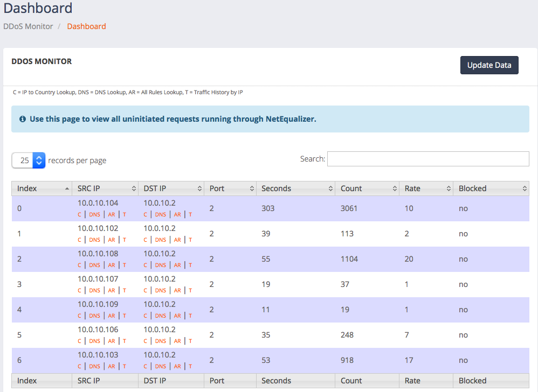Sort table by Seconds column
Viewport: 538px width, 392px height.
(295, 188)
